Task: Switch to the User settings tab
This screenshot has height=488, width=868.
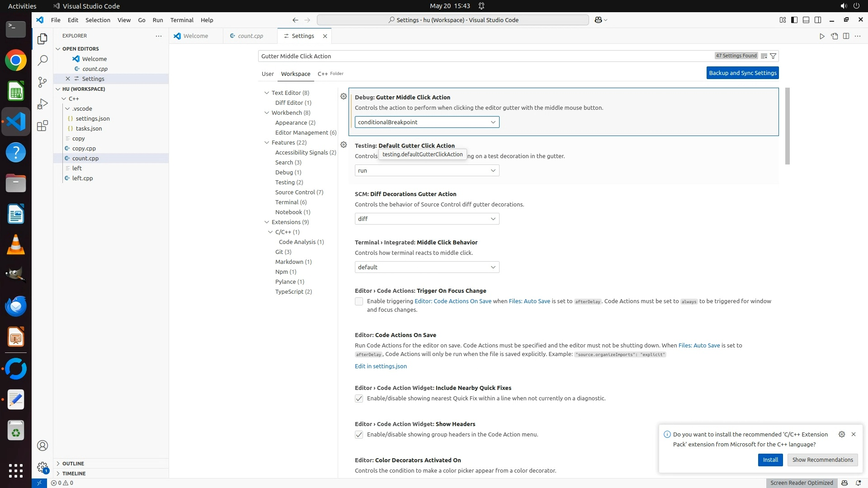Action: pos(268,74)
